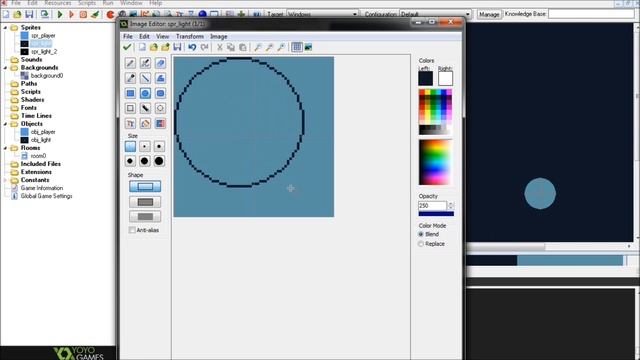Viewport: 640px width, 360px height.
Task: Create a new image in Image Editor toolbar
Action: (142, 47)
